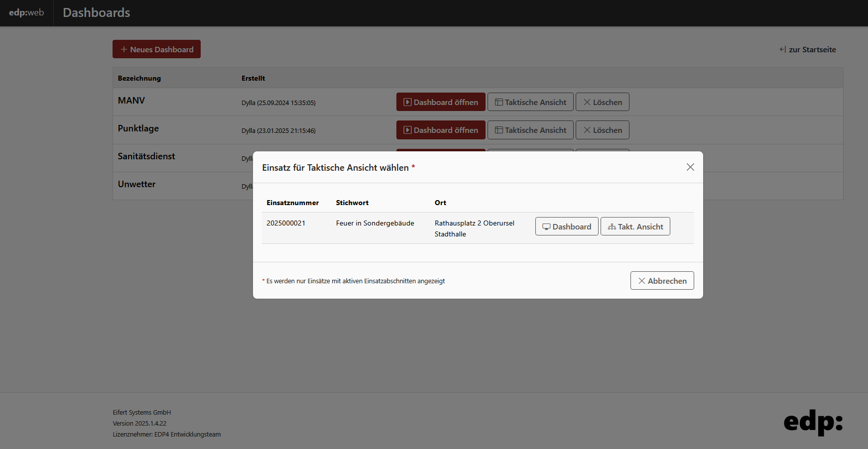Select the Sanitätsdienst dashboard name
The height and width of the screenshot is (449, 868).
(x=146, y=156)
